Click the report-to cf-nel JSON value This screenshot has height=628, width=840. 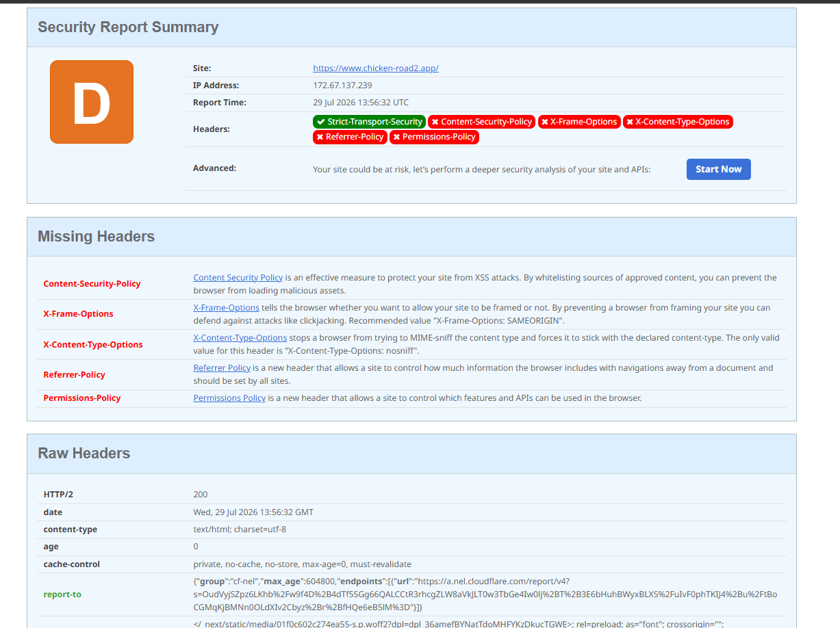click(x=485, y=594)
